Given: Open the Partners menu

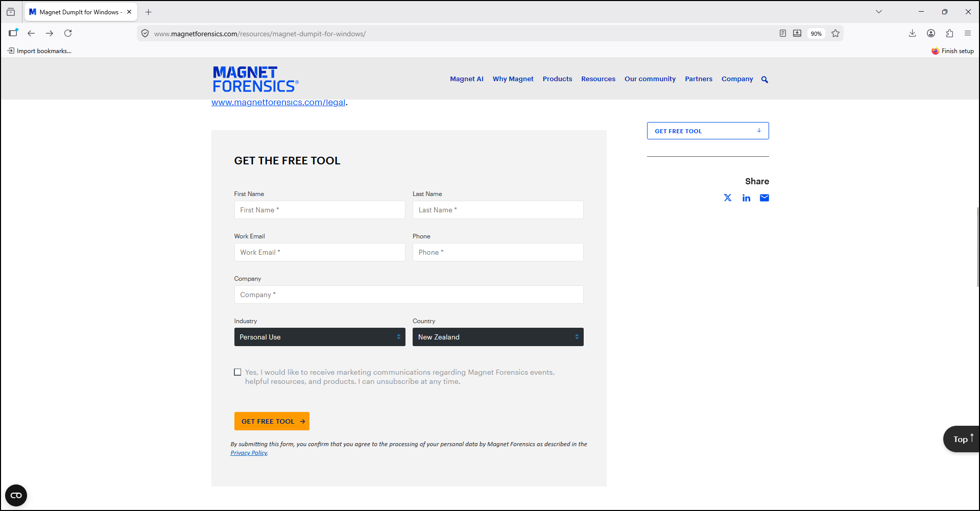Looking at the screenshot, I should (699, 79).
